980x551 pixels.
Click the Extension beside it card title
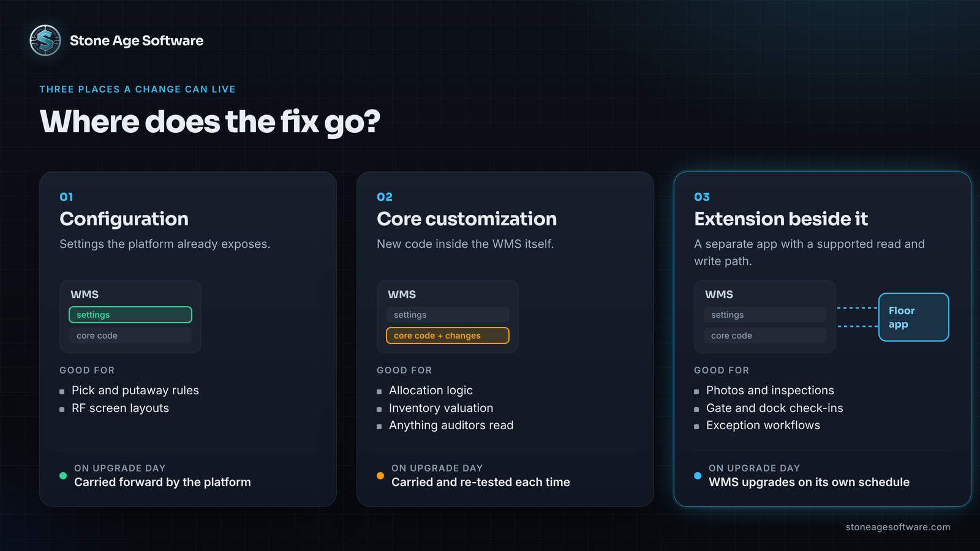click(781, 219)
